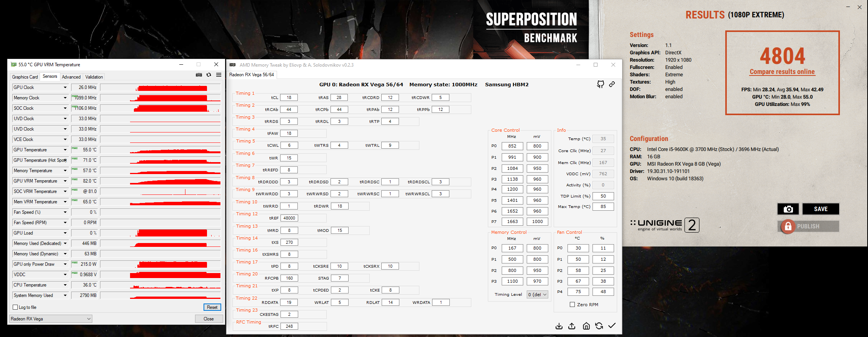Click the tRFC input showing 248

(289, 326)
